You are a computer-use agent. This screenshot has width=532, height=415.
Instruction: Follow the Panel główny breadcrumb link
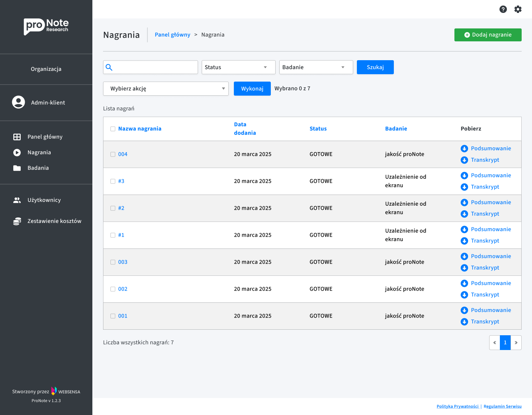173,35
